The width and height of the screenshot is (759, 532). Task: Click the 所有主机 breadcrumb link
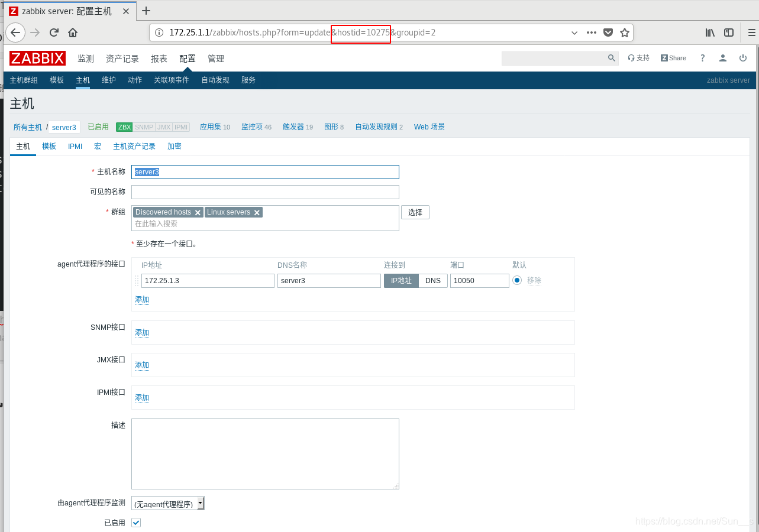[28, 127]
